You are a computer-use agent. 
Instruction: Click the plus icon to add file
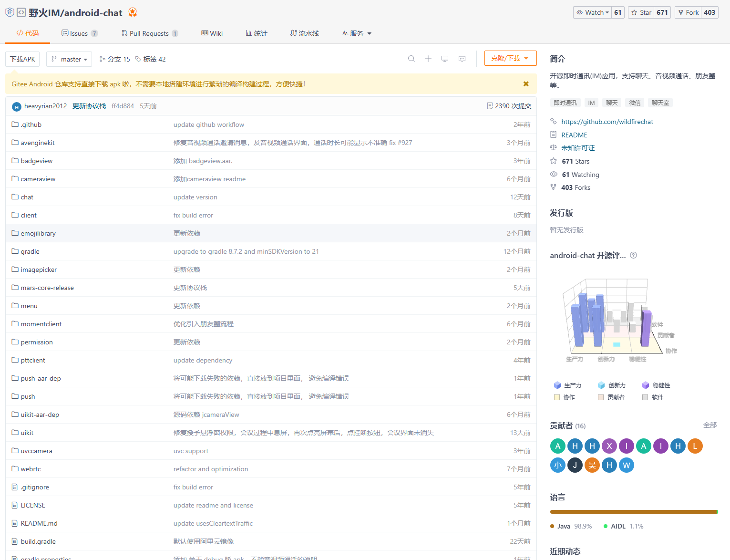(428, 59)
